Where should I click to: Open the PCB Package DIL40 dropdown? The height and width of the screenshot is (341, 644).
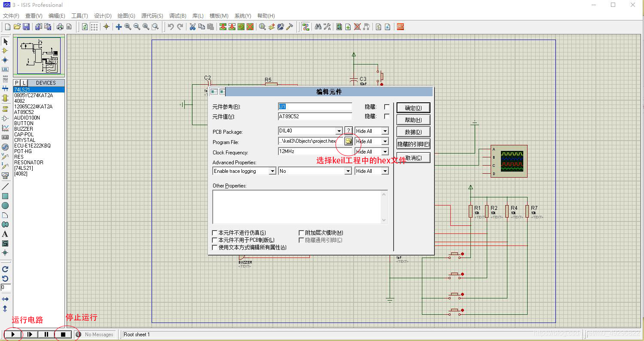coord(339,131)
